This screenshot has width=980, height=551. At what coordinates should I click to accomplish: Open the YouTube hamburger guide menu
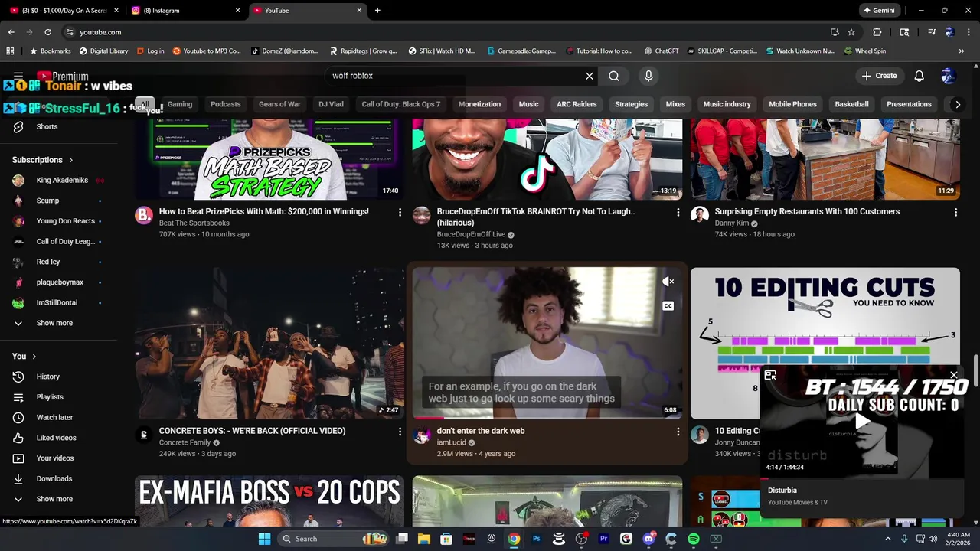18,76
